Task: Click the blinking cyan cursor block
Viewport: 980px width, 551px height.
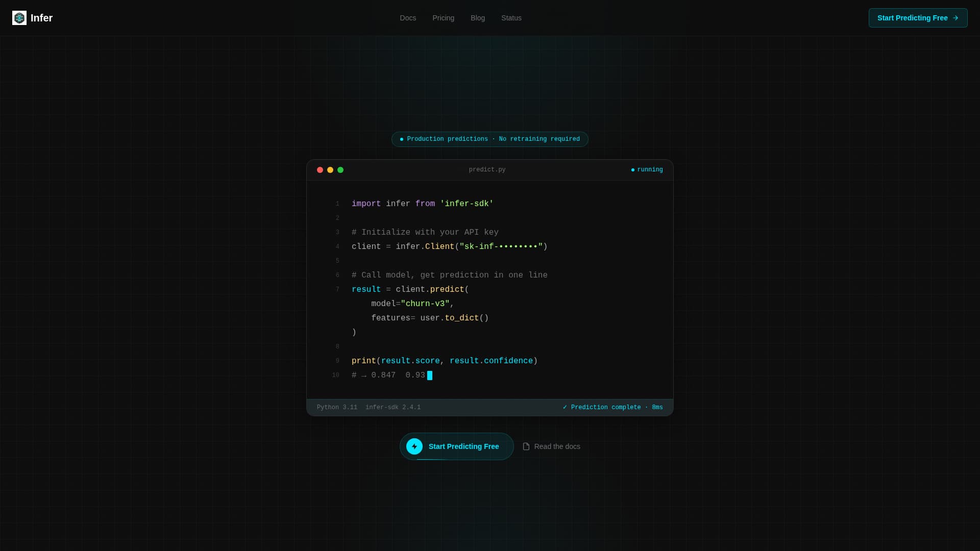Action: pyautogui.click(x=430, y=375)
